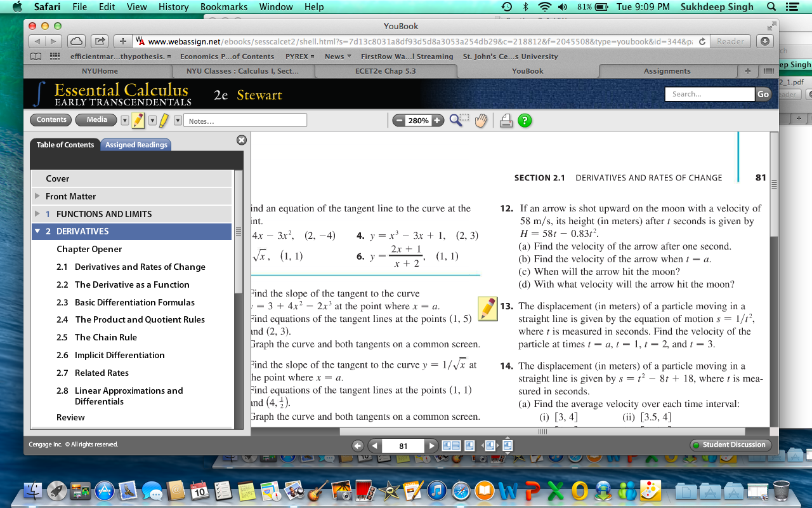Zoom in with the plus button
Image resolution: width=812 pixels, height=508 pixels.
tap(437, 120)
